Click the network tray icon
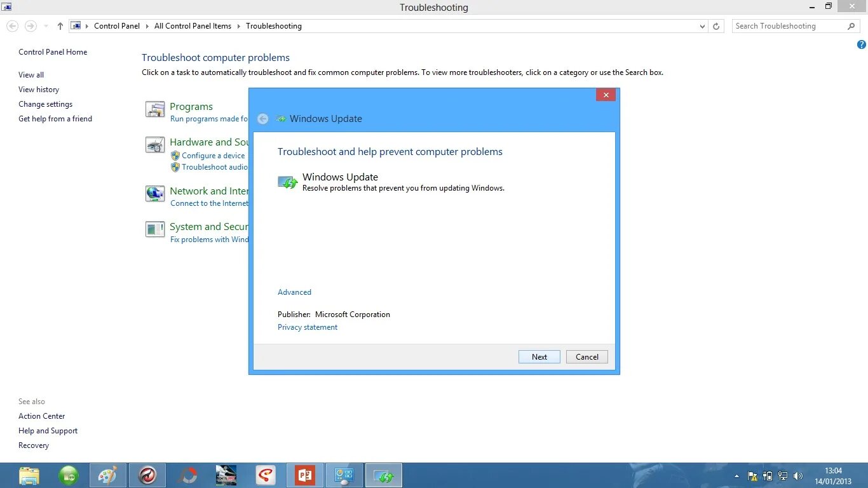868x488 pixels. pos(783,476)
